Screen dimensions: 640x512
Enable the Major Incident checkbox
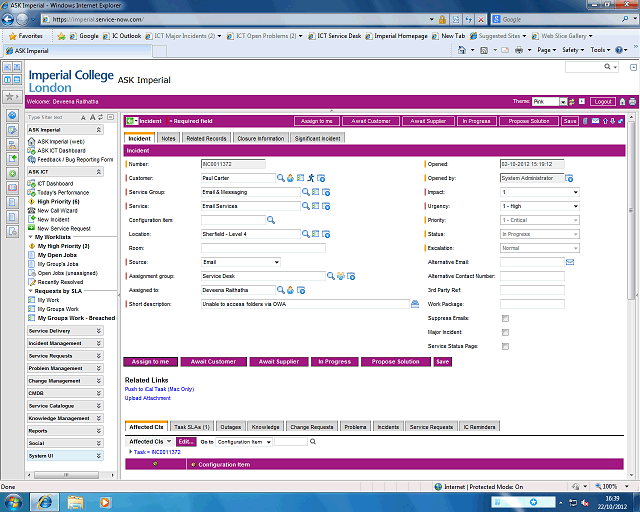click(505, 331)
